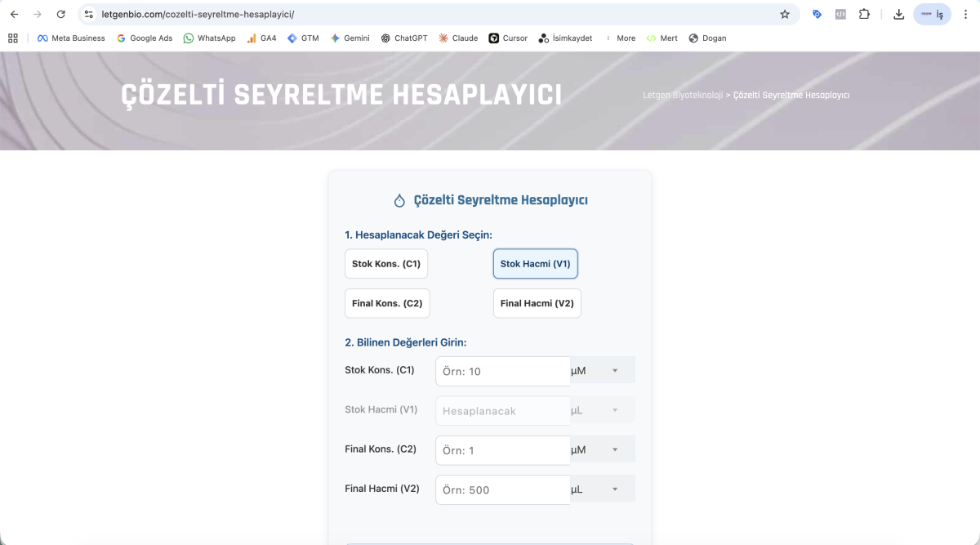Open WhatsApp from the bookmarks bar

point(209,38)
